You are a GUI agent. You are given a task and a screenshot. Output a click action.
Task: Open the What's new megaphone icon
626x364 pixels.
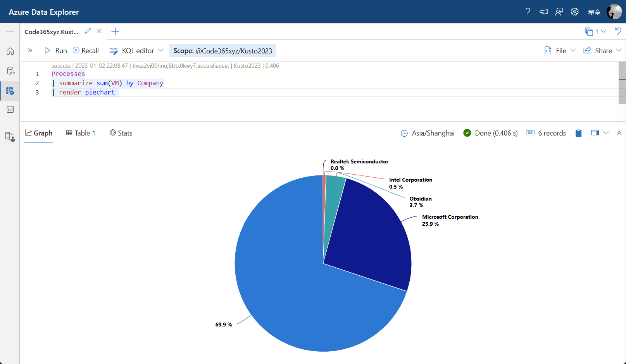coord(543,12)
